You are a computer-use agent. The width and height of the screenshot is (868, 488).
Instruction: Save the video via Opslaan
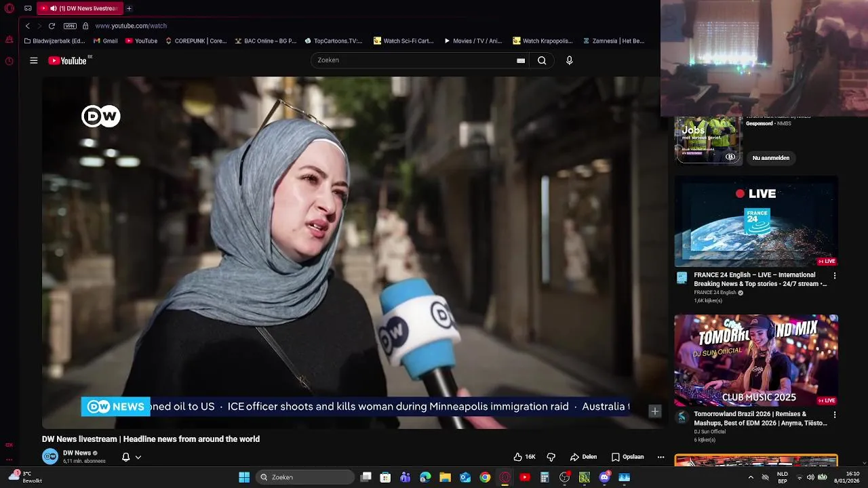pos(628,457)
